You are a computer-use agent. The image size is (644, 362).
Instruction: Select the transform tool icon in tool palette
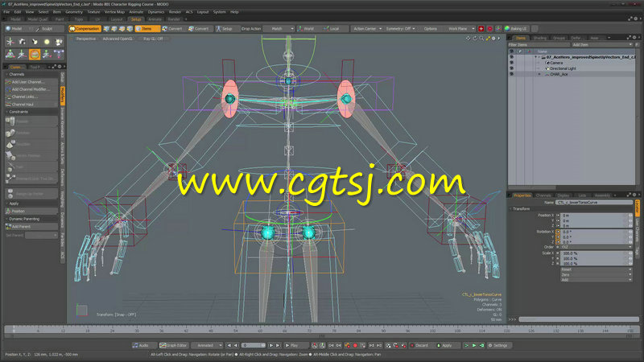pos(10,42)
